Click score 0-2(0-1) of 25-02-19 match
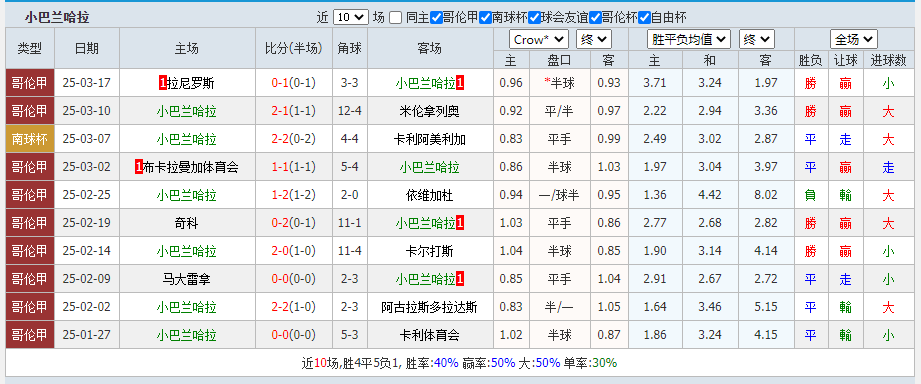The image size is (921, 384). point(294,223)
